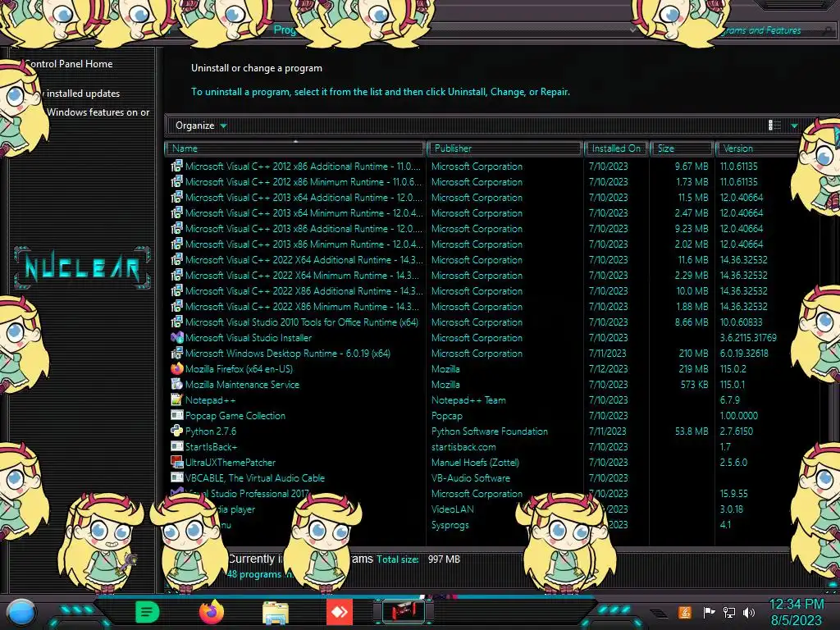Click the orange Java tray icon
Screen dimensions: 840x630
pyautogui.click(x=685, y=612)
